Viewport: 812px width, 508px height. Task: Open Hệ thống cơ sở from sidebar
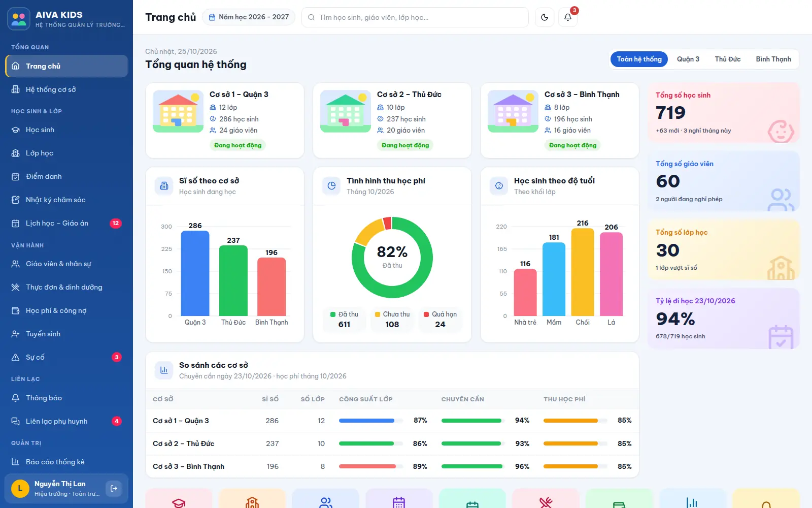(66, 89)
